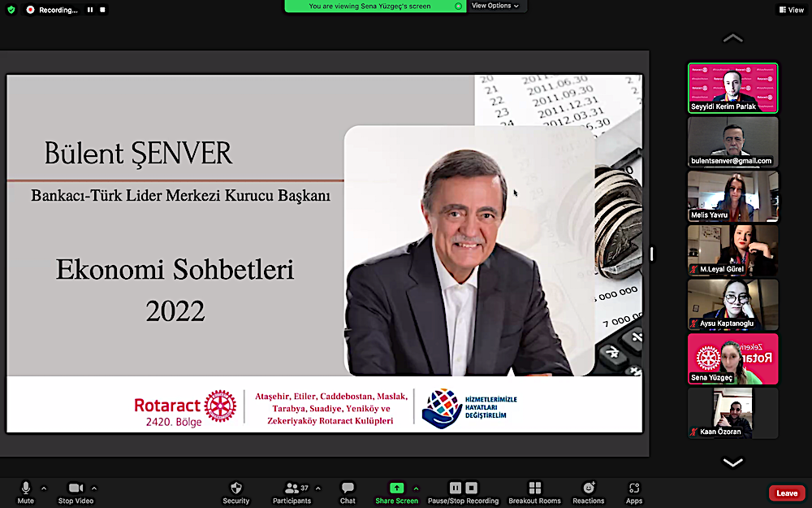This screenshot has width=812, height=508.
Task: Leave the meeting
Action: [787, 493]
